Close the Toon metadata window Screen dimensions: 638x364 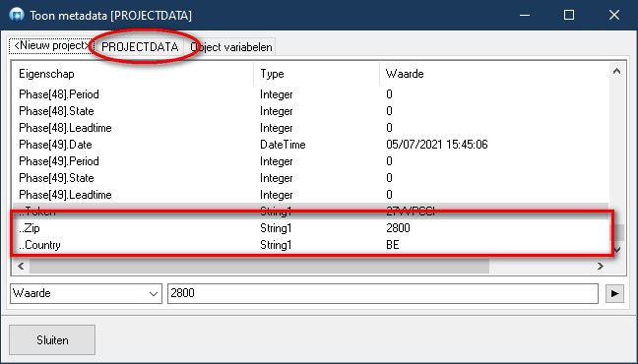coord(614,15)
